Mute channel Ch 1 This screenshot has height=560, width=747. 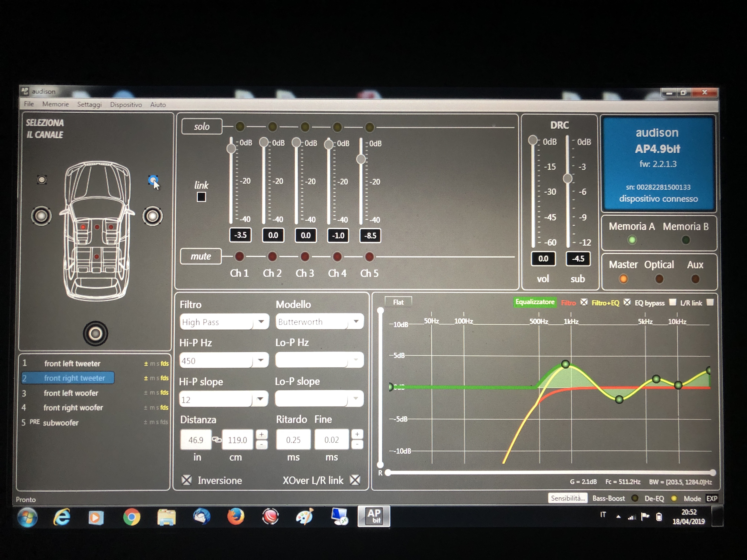(239, 256)
